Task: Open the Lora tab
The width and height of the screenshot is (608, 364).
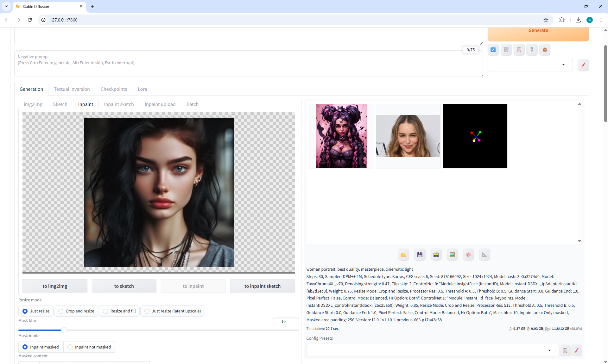Action: point(142,89)
